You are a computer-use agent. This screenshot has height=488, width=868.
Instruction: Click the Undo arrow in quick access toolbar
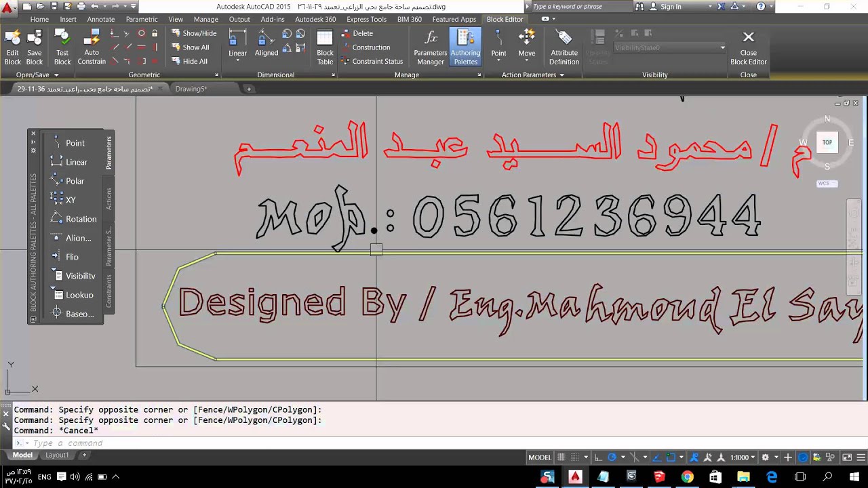(x=94, y=6)
